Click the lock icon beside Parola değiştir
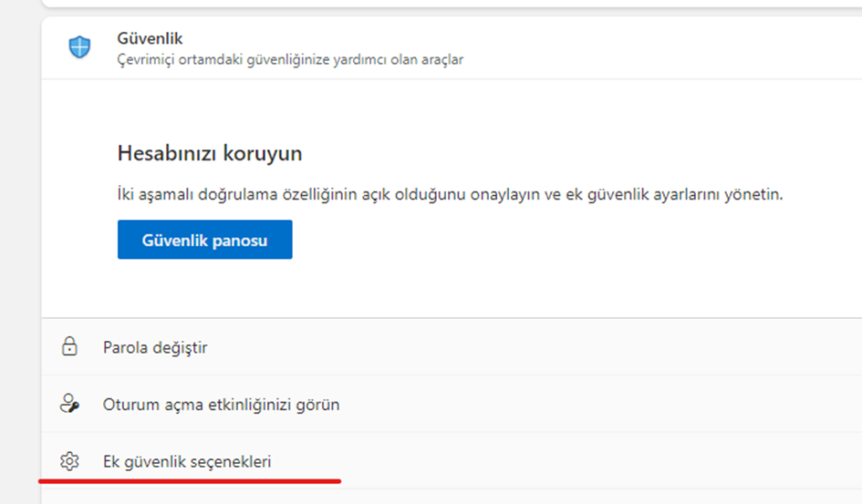Image resolution: width=862 pixels, height=504 pixels. pyautogui.click(x=69, y=346)
